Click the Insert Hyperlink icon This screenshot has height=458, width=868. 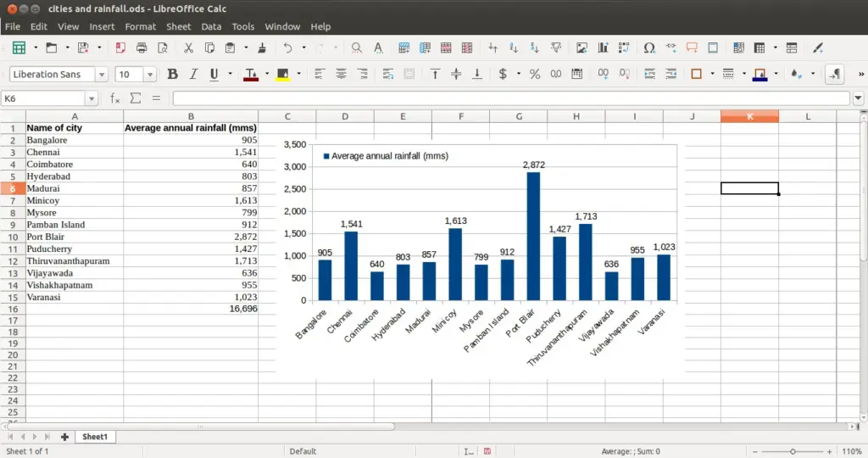(x=671, y=48)
